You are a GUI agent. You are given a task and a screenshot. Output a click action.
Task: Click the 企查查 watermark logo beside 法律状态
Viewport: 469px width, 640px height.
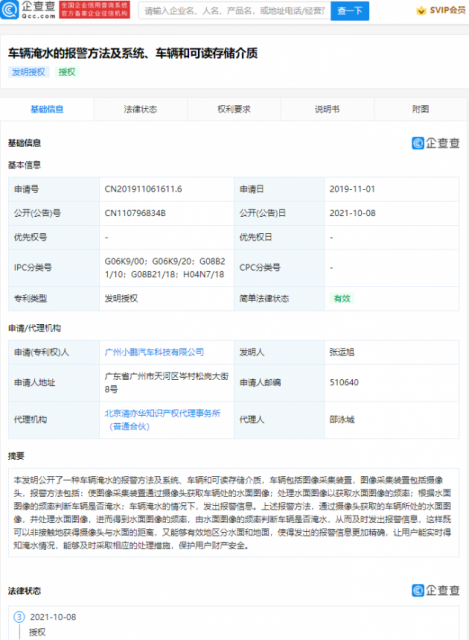436,590
